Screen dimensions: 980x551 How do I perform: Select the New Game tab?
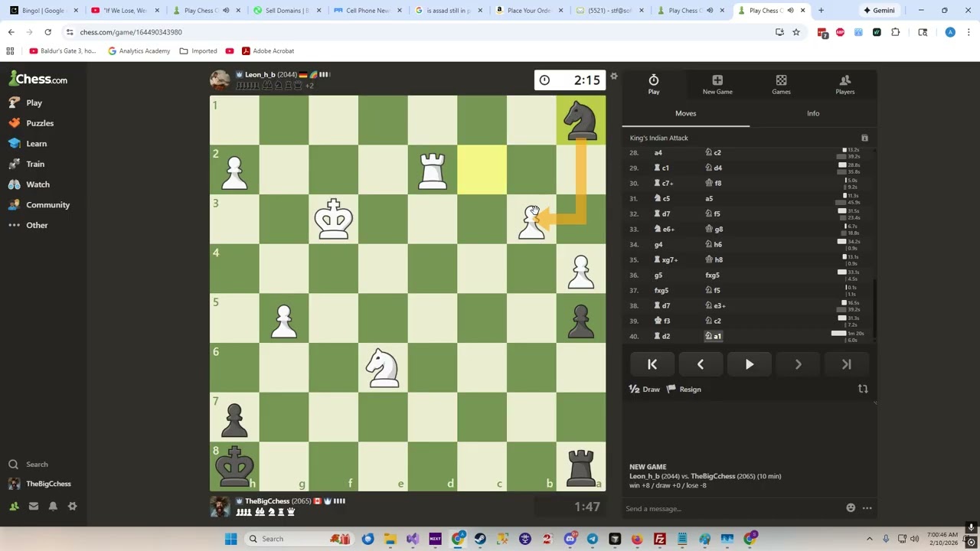[x=717, y=85]
